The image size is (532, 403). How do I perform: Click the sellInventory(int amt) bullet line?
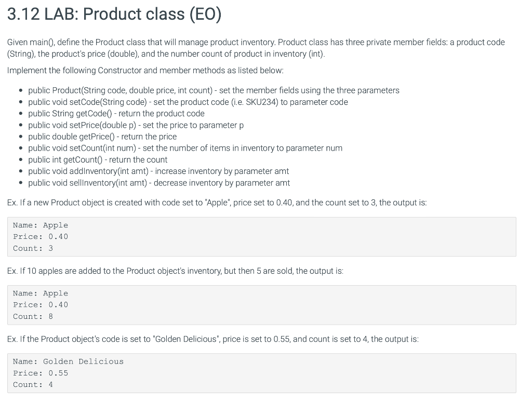coord(159,183)
